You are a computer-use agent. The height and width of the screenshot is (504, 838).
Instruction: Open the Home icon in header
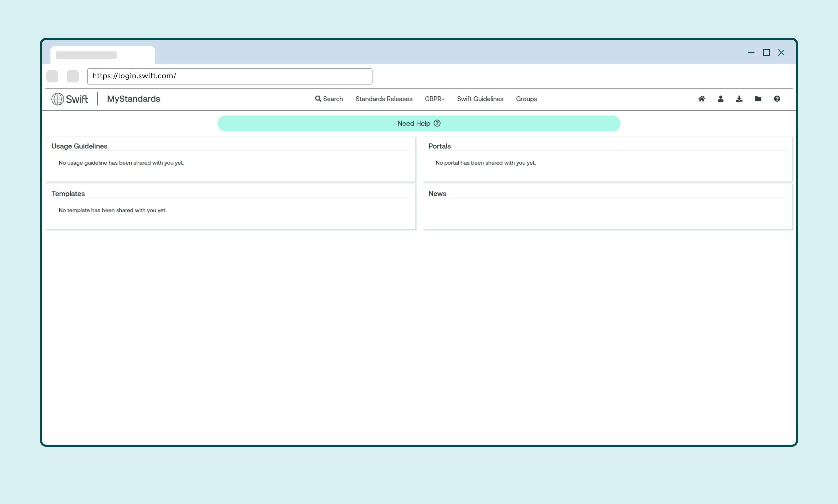[701, 99]
